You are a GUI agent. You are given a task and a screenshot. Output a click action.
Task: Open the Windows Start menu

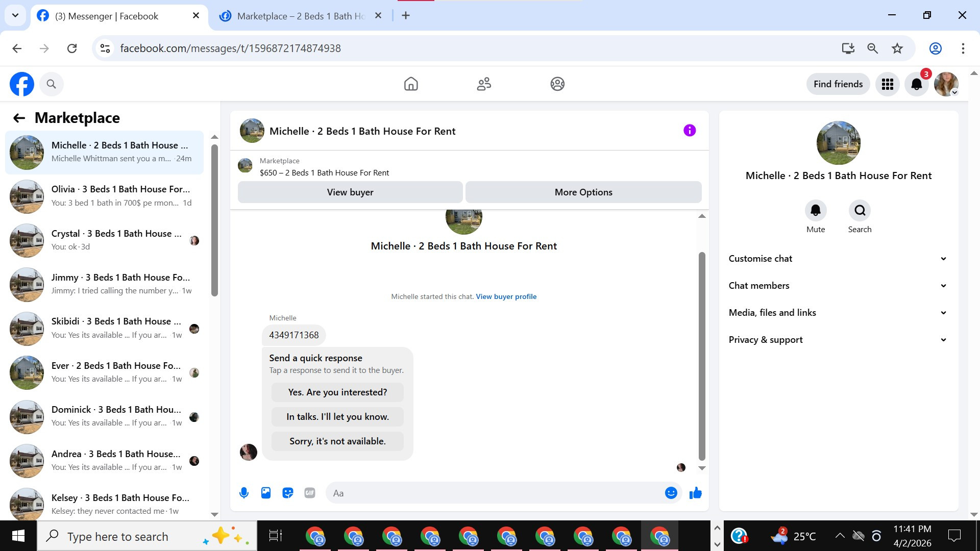18,536
